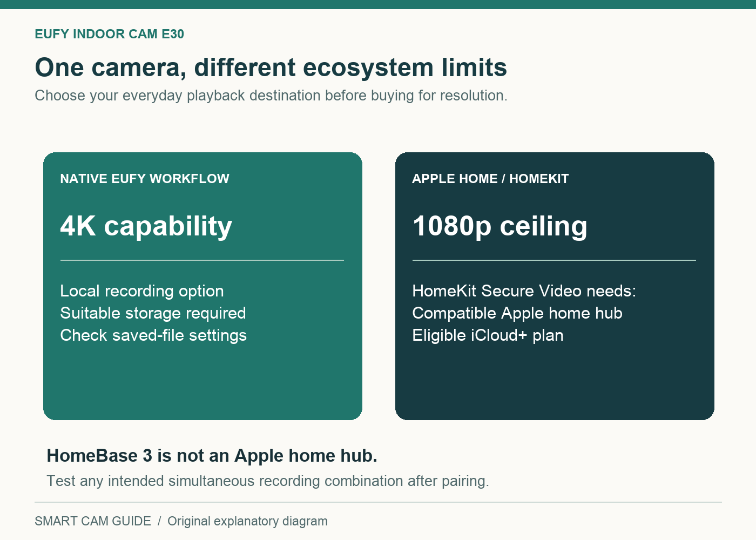Select the heading 'One camera, different ecosystem limits'
The image size is (756, 540).
(x=271, y=67)
